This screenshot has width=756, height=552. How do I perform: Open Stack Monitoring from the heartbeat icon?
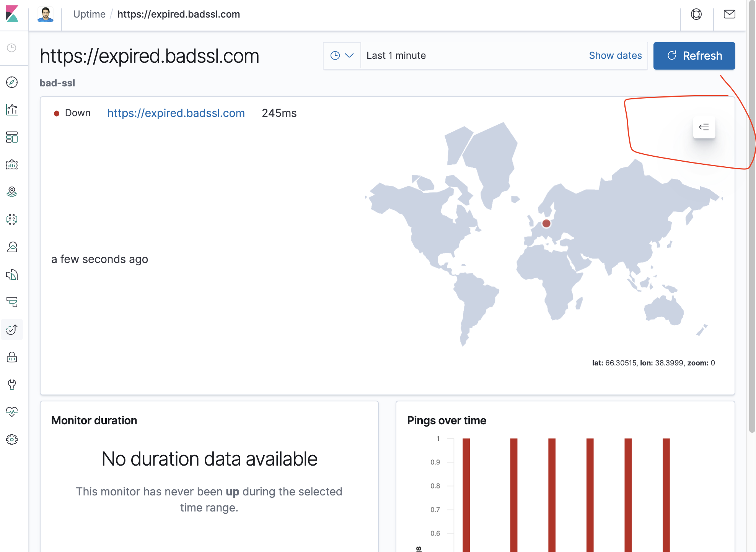[12, 412]
